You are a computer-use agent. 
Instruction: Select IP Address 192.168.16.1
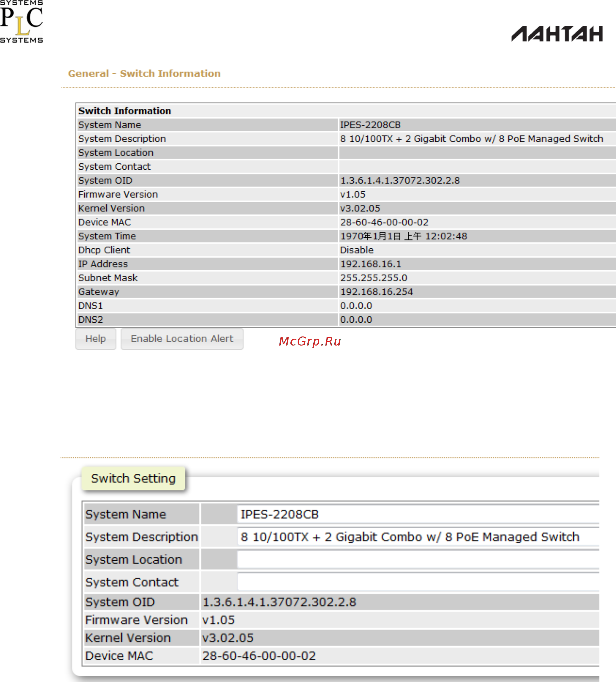[x=371, y=264]
